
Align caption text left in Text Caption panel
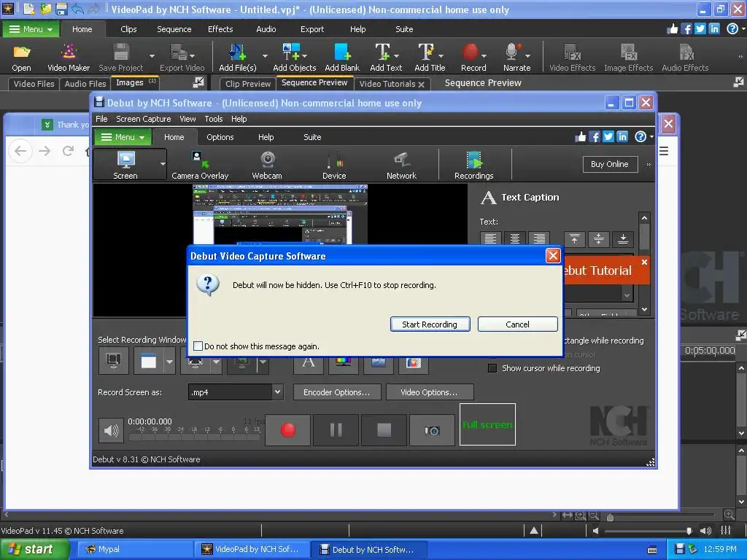491,238
